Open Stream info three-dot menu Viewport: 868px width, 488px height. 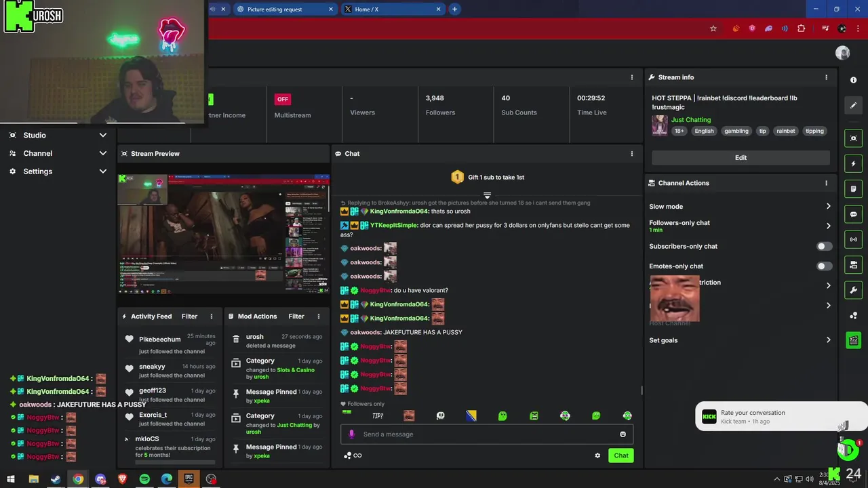(x=826, y=77)
